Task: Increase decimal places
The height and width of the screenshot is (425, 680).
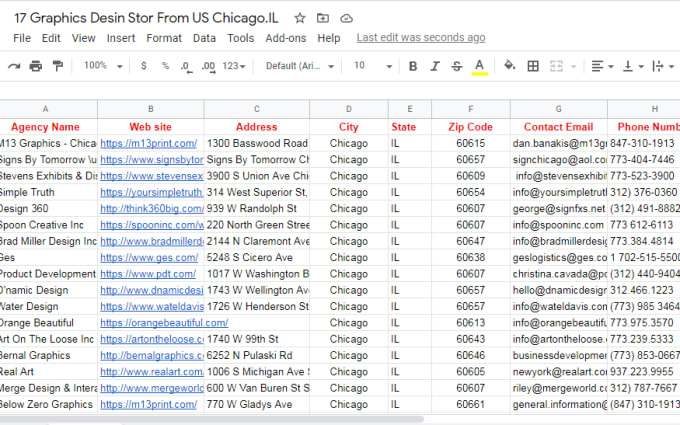Action: coord(209,66)
